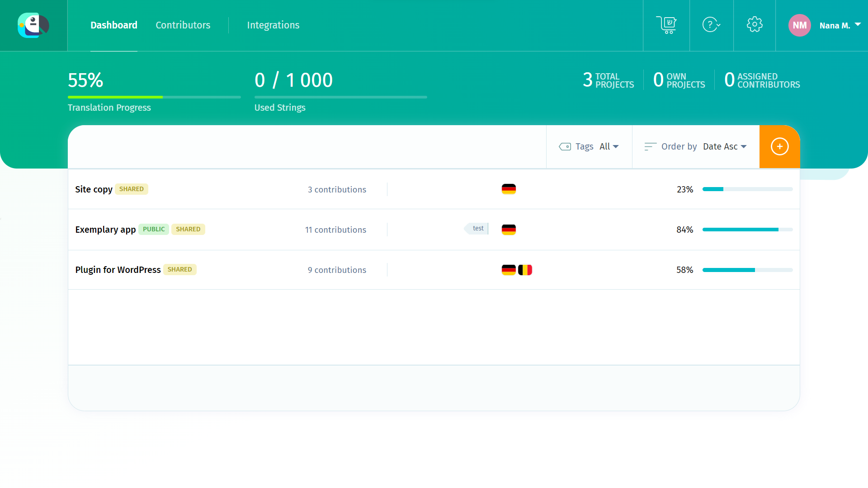
Task: Open settings gear icon
Action: click(755, 25)
